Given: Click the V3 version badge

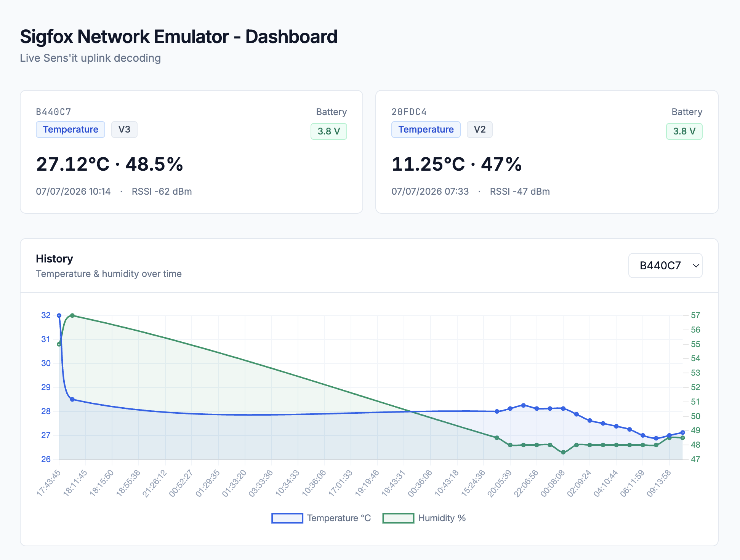Looking at the screenshot, I should (124, 130).
